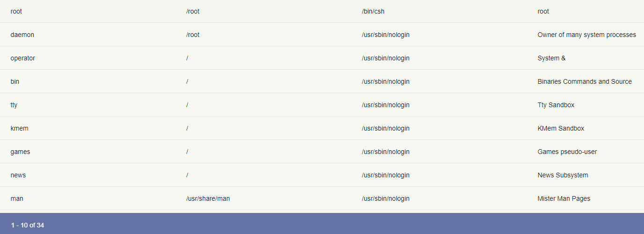Select the tty username cell

(x=14, y=105)
